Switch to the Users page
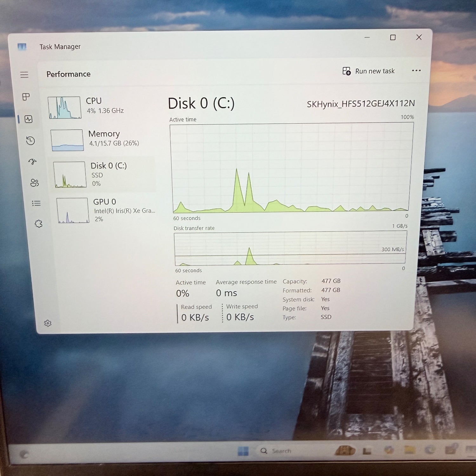This screenshot has width=476, height=476. coord(34,183)
